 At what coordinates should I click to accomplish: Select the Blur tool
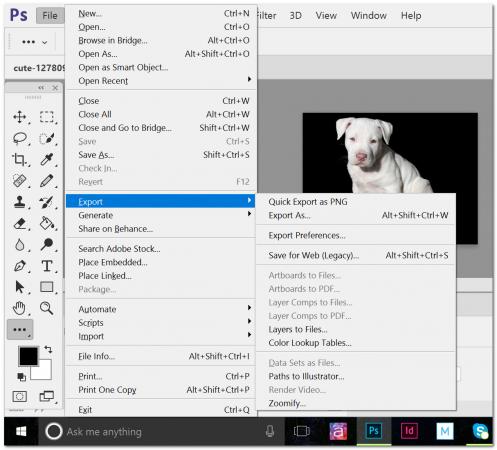coord(20,245)
